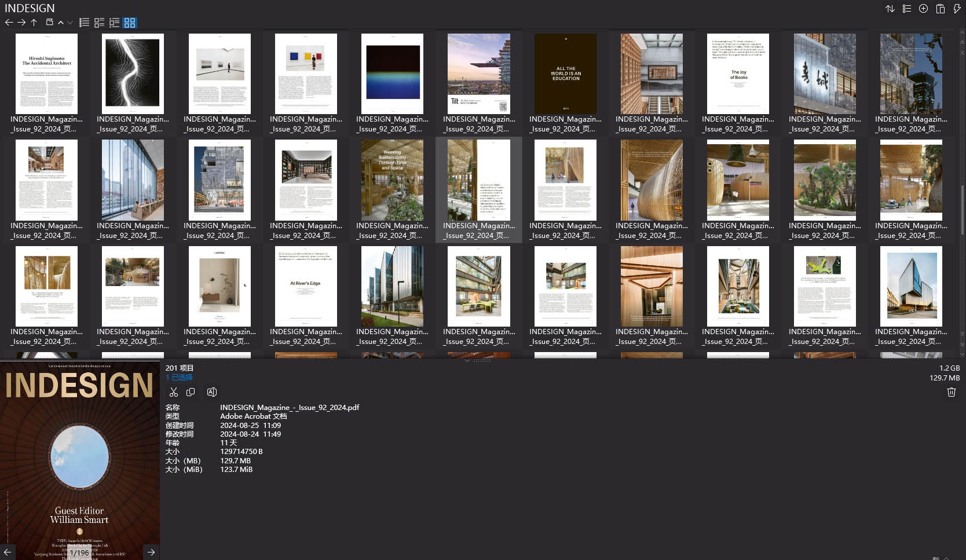
Task: Delete the selected file with trash icon
Action: [x=951, y=392]
